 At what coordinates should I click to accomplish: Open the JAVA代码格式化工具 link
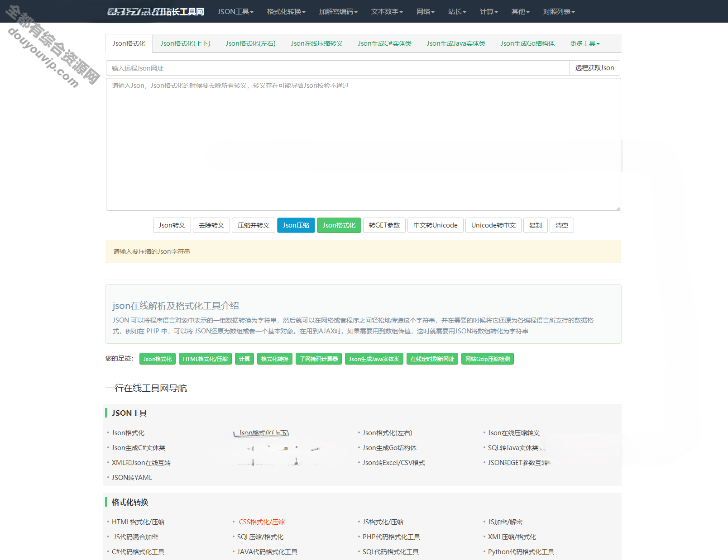coord(268,552)
